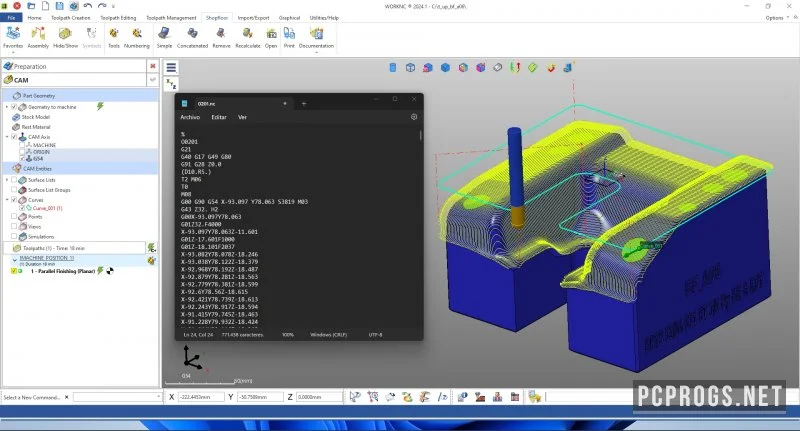Check the Simulations checkbox
Viewport: 800px width, 431px height.
(14, 237)
